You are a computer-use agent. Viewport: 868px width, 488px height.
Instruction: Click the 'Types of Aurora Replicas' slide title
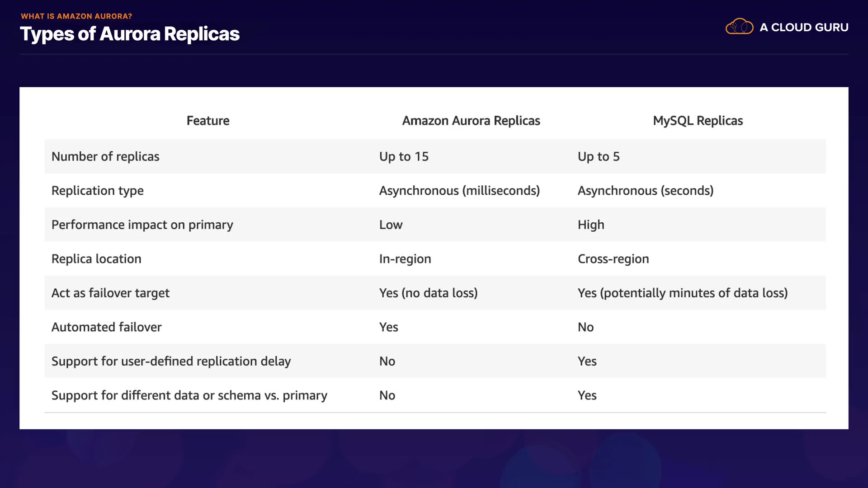[x=130, y=34]
